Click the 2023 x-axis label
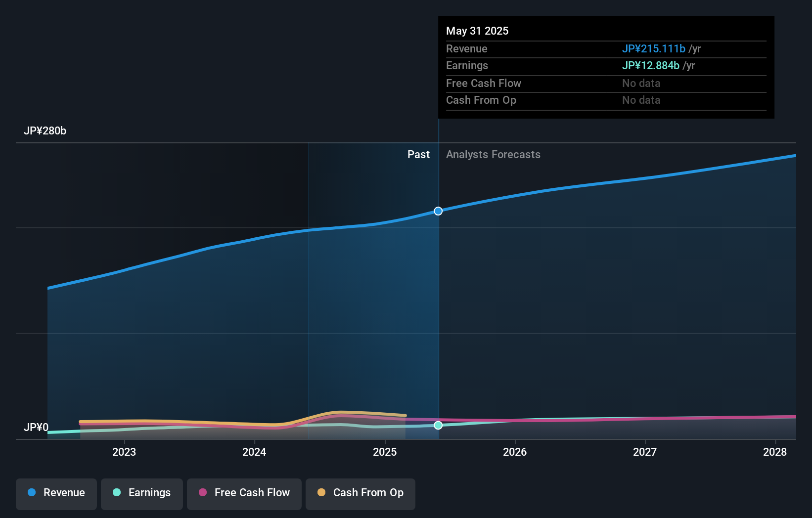The height and width of the screenshot is (518, 812). click(x=124, y=452)
